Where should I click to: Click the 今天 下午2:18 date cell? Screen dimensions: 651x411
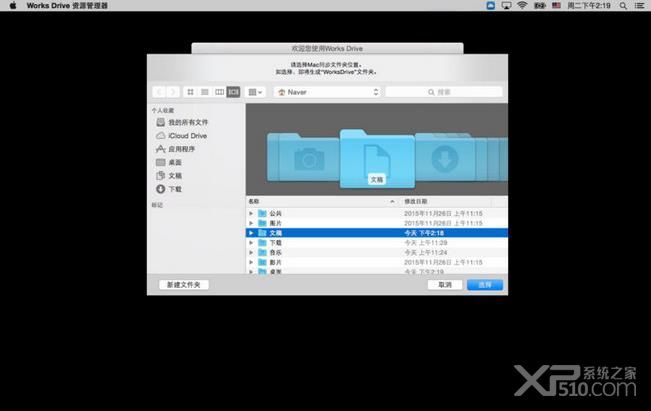(424, 233)
